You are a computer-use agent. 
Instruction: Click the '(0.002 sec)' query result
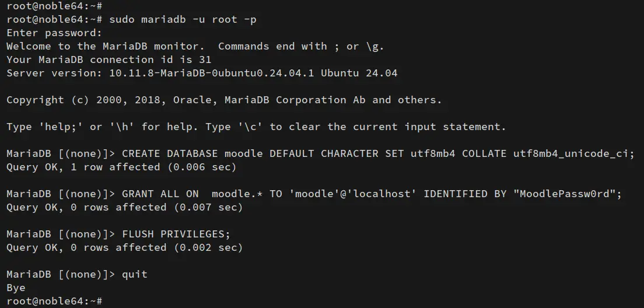pos(208,247)
